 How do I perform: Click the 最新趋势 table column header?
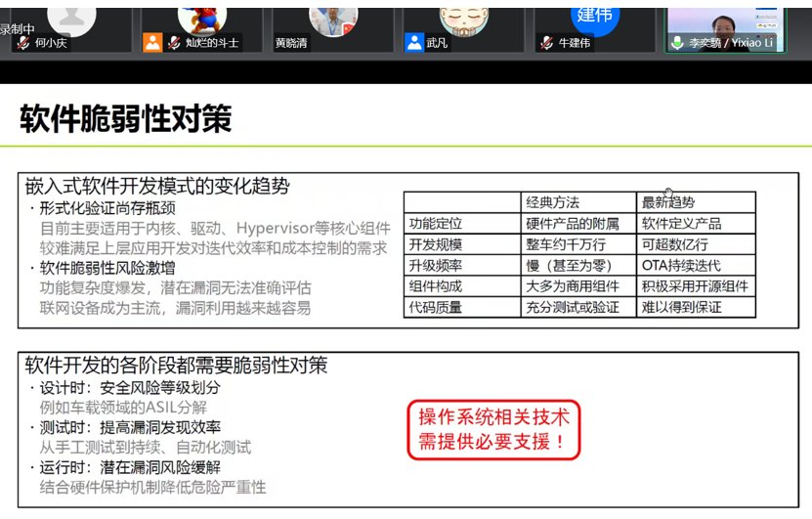(668, 202)
